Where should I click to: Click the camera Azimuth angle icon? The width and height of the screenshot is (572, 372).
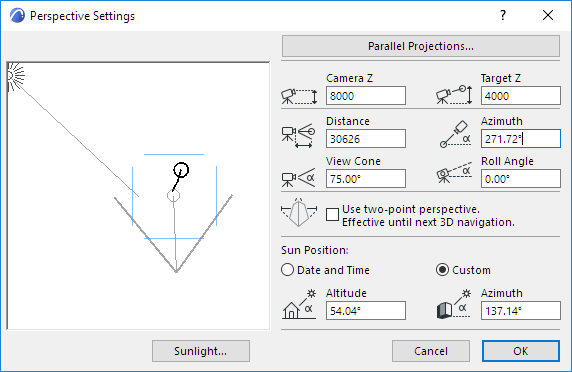[455, 134]
